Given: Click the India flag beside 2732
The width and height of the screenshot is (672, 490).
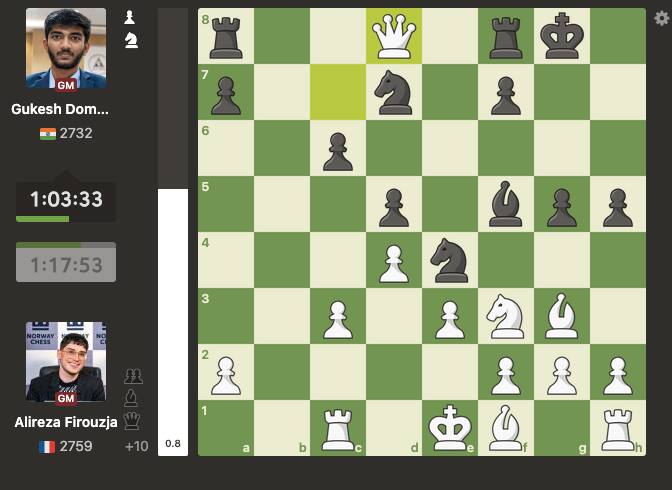Looking at the screenshot, I should tap(48, 134).
